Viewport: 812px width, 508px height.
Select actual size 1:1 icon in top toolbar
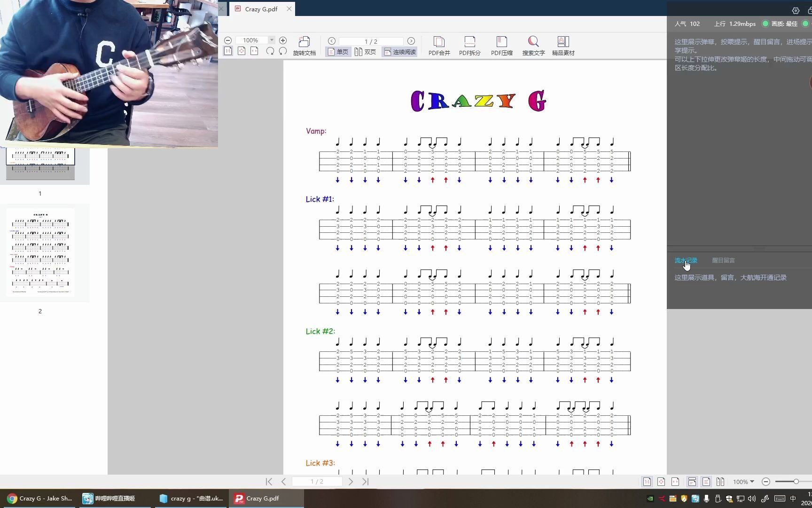228,51
